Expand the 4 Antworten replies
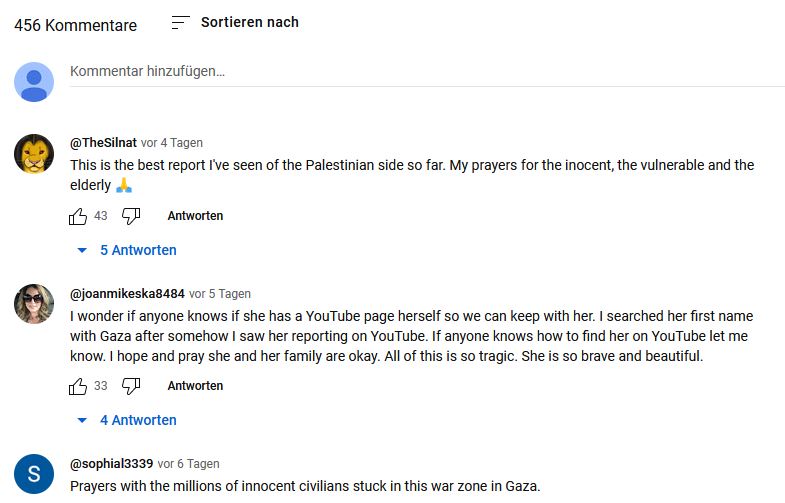Viewport: 785px width, 503px height. pos(127,420)
